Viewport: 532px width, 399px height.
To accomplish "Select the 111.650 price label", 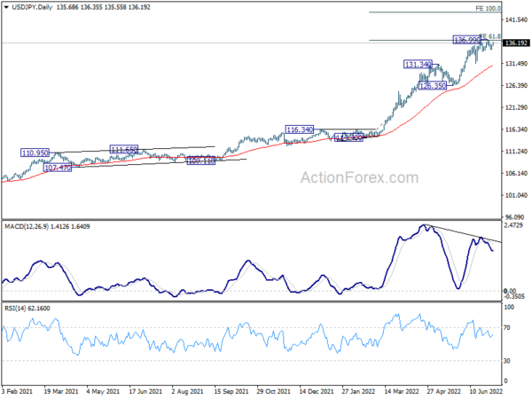I will click(124, 150).
